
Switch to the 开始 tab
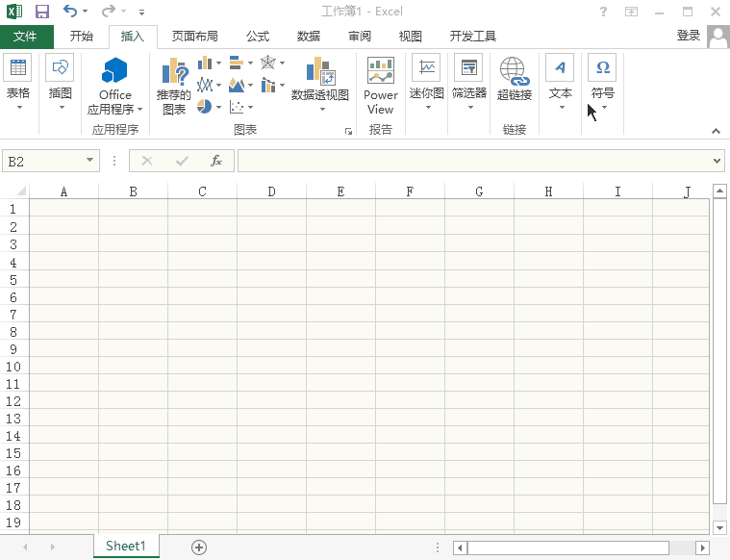[81, 37]
